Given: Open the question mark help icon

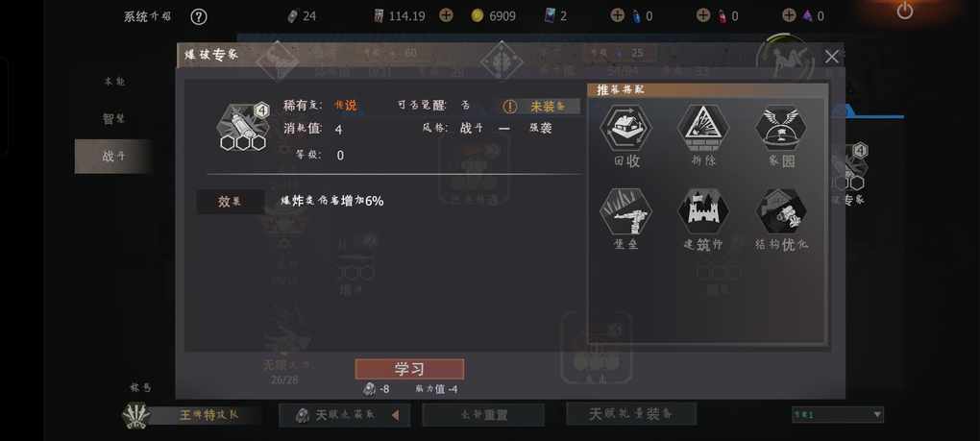Looking at the screenshot, I should coord(198,16).
